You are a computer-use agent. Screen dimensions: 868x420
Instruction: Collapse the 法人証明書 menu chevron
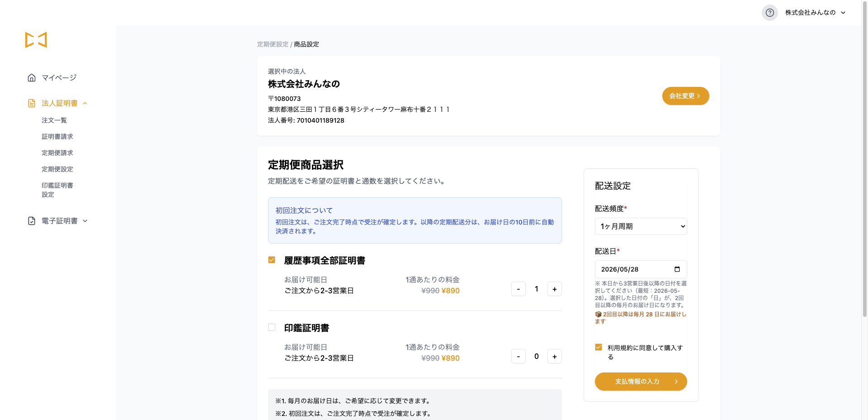pyautogui.click(x=85, y=103)
